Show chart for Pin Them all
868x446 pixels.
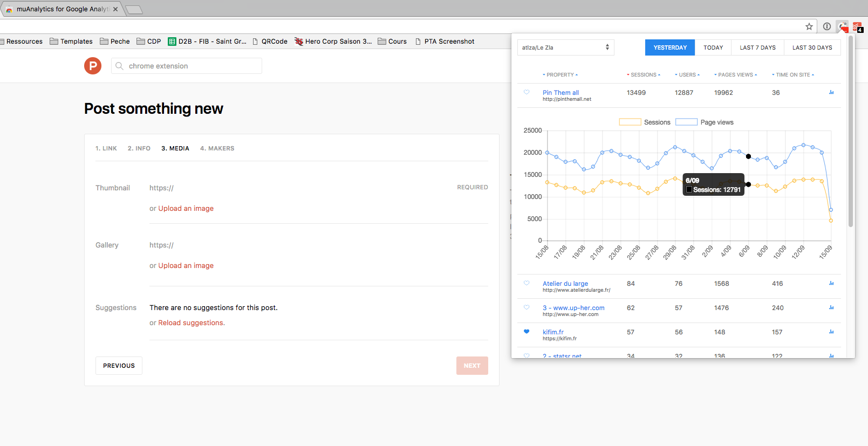tap(831, 92)
